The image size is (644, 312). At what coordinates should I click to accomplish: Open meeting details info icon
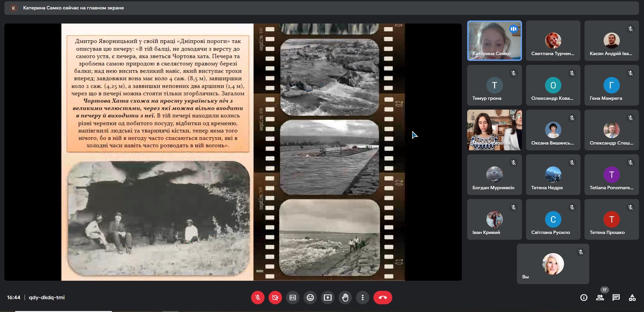(584, 298)
